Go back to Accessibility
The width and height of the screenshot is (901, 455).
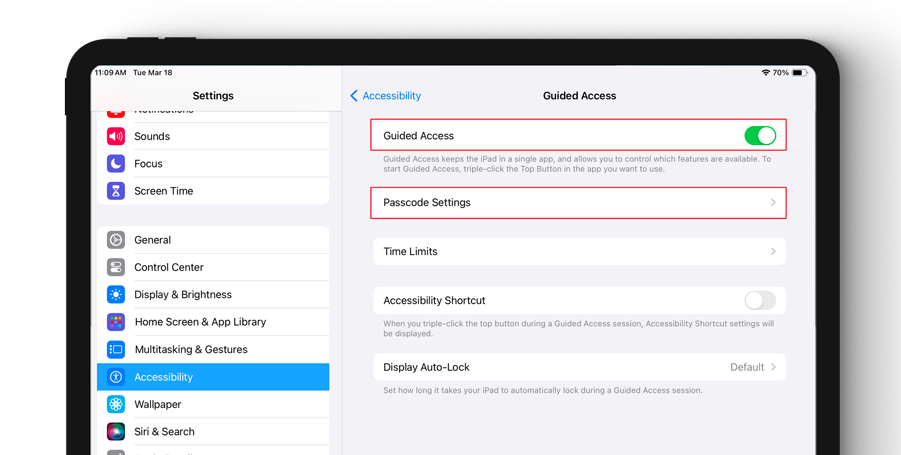tap(386, 95)
